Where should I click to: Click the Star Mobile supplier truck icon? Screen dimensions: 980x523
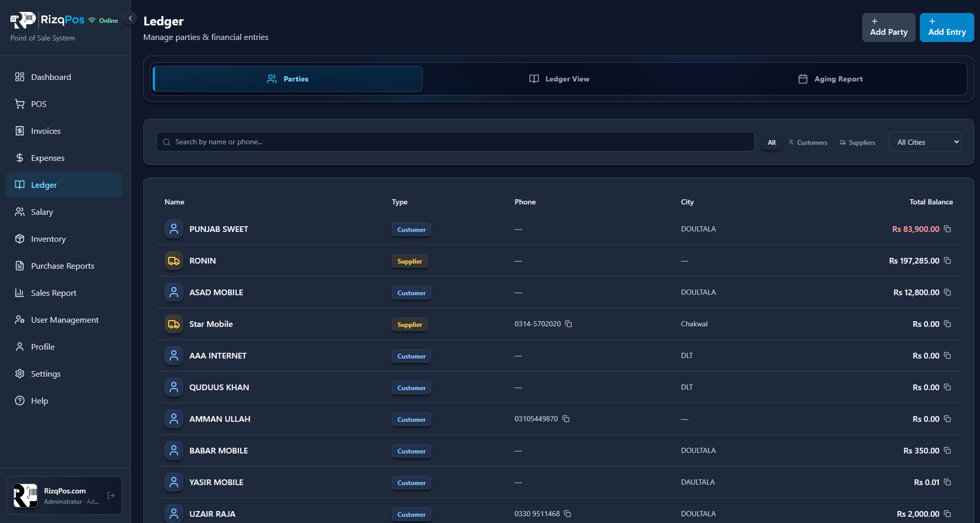point(174,324)
